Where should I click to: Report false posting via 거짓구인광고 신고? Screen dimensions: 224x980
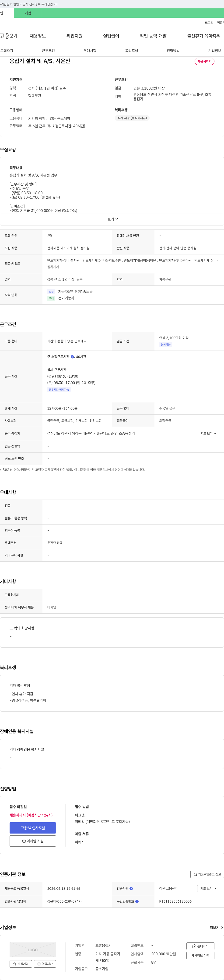207,874
